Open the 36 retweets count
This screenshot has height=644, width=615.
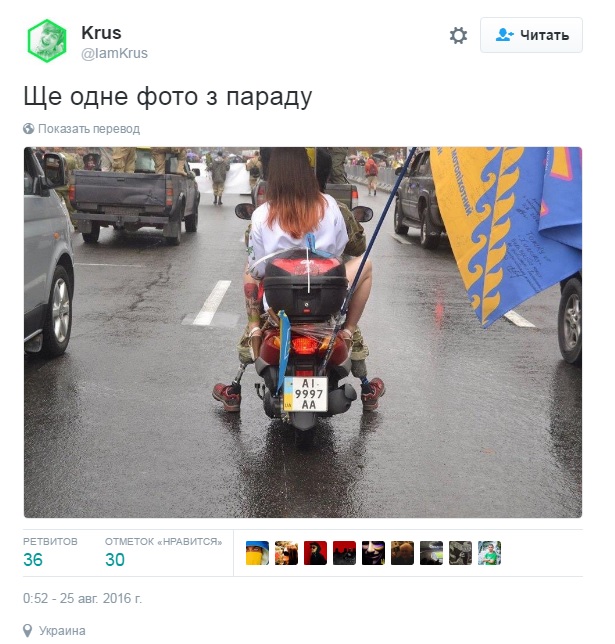pyautogui.click(x=33, y=560)
